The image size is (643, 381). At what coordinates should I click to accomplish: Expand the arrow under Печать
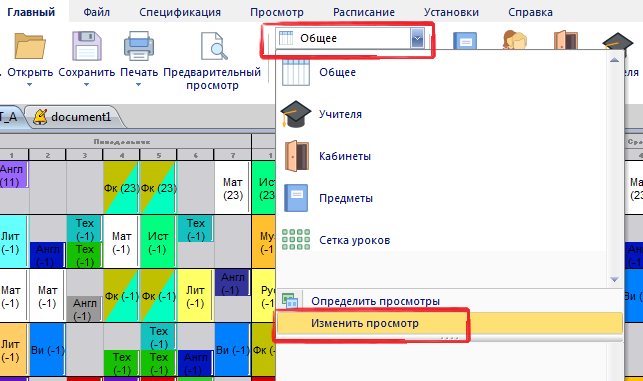click(x=138, y=85)
